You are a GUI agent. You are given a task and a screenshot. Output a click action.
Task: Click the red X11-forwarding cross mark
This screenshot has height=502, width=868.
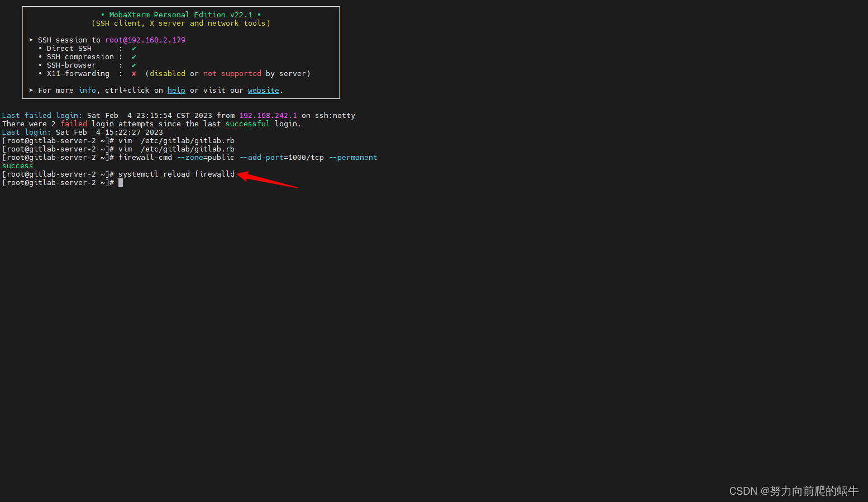(x=134, y=74)
